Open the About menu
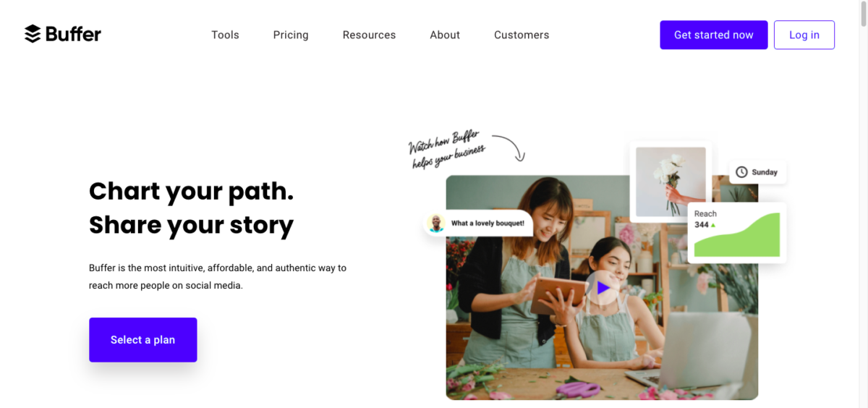This screenshot has width=868, height=408. [445, 35]
